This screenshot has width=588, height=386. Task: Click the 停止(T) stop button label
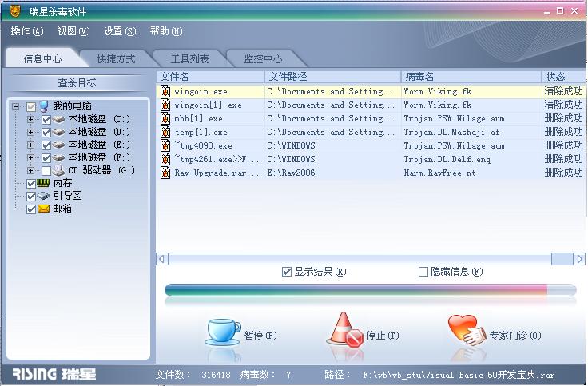(x=382, y=335)
